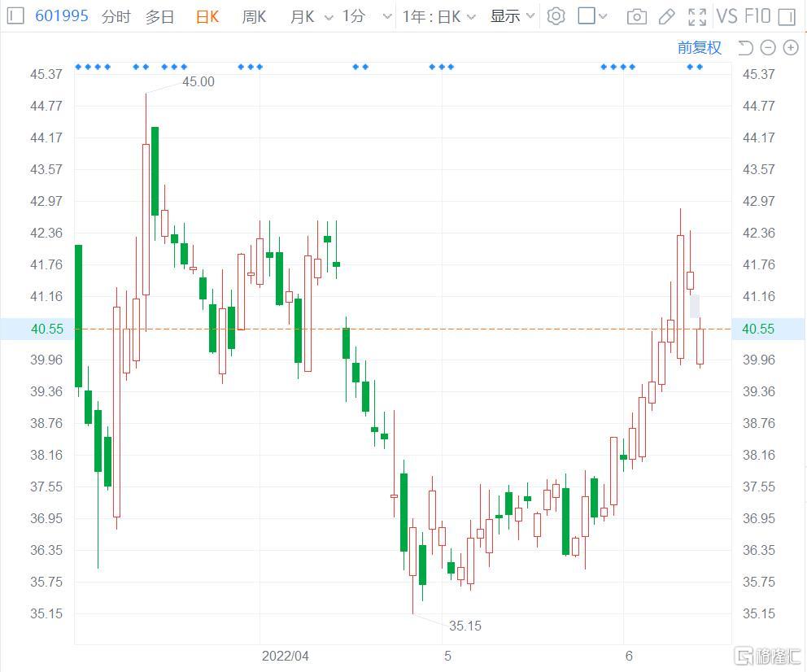Screen dimensions: 807x672
Task: Change 前复权 price adjustment mode
Action: 699,48
